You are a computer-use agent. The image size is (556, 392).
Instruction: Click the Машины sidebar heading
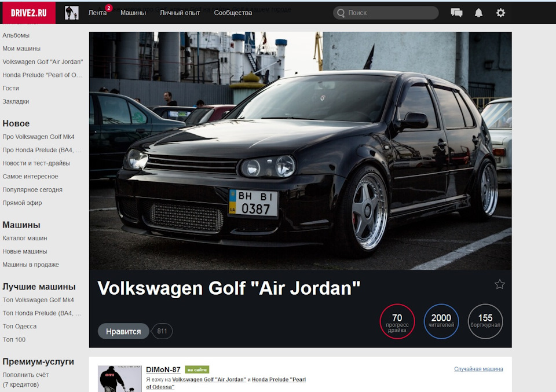(21, 225)
